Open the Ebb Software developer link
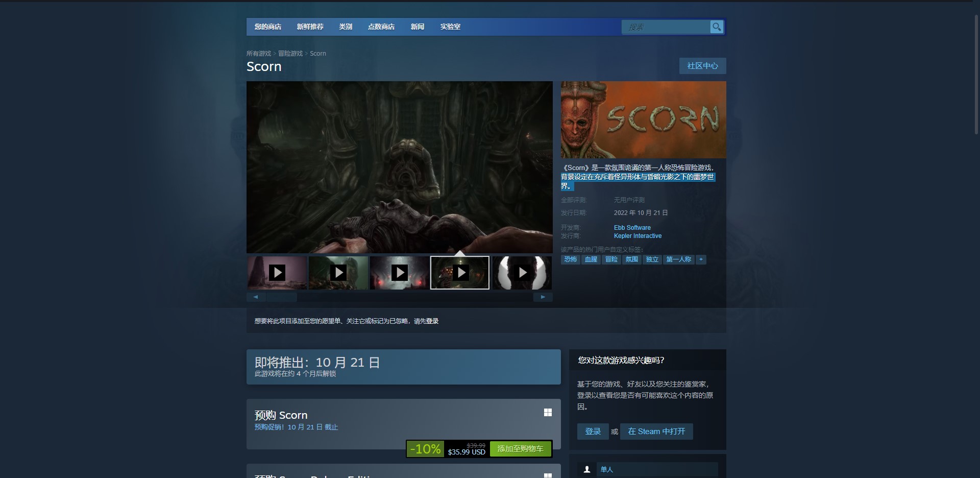 click(632, 228)
